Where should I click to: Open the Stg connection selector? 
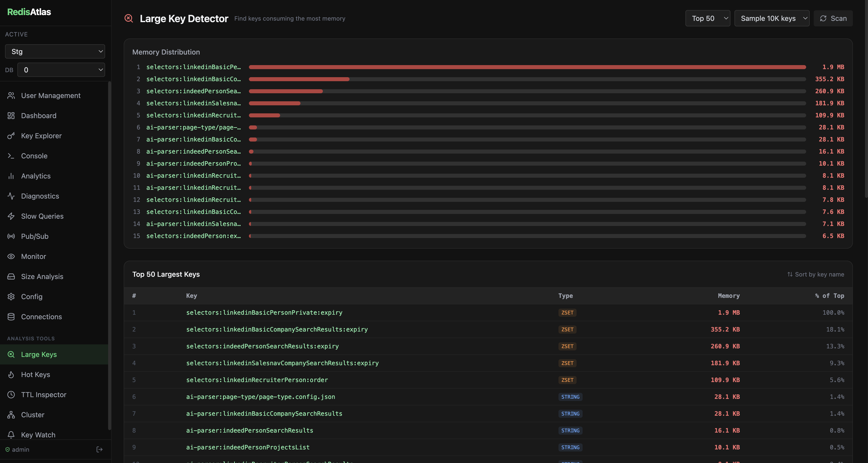[x=55, y=52]
